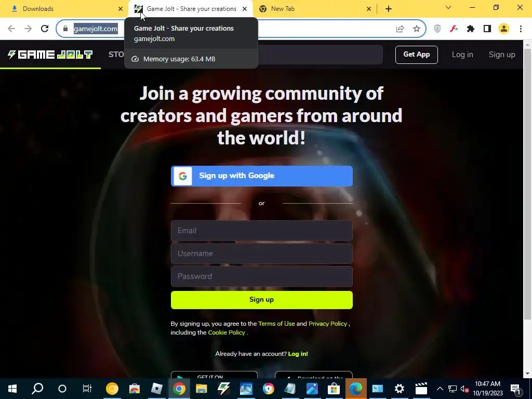This screenshot has width=532, height=399.
Task: Open the taskbar clock and date
Action: coord(487,389)
